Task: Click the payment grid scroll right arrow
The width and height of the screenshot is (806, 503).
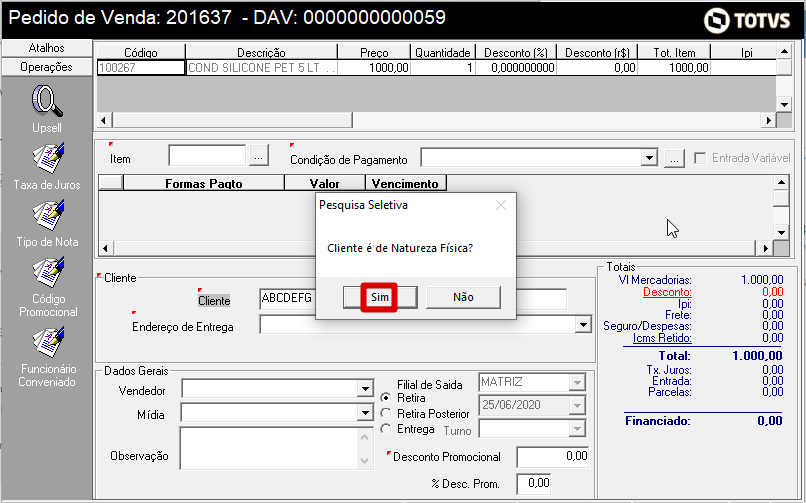Action: 765,249
